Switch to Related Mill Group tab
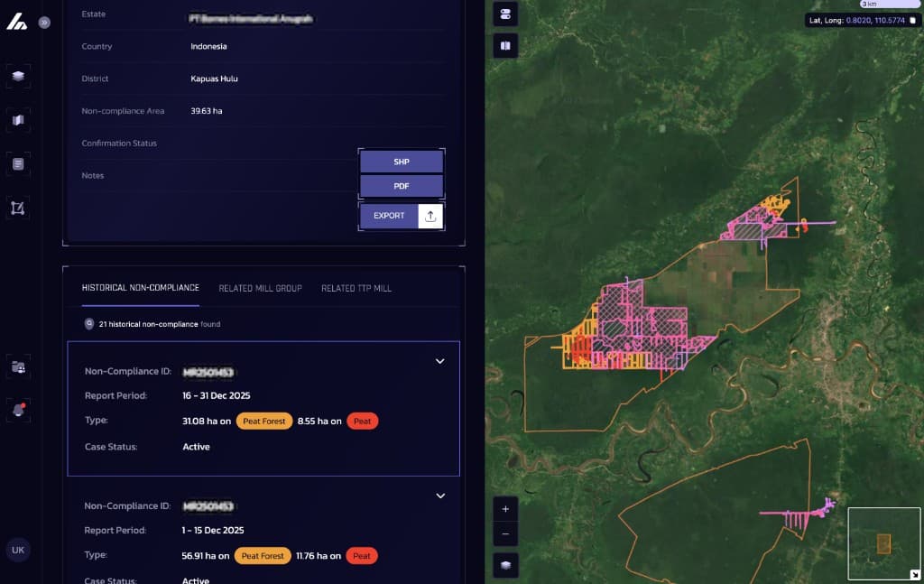The width and height of the screenshot is (924, 584). (261, 288)
